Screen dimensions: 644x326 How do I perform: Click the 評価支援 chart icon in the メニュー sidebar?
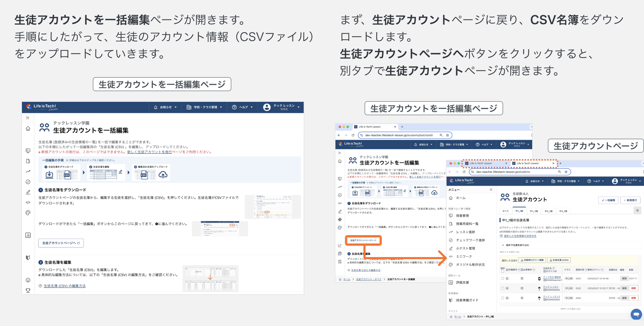point(451,283)
